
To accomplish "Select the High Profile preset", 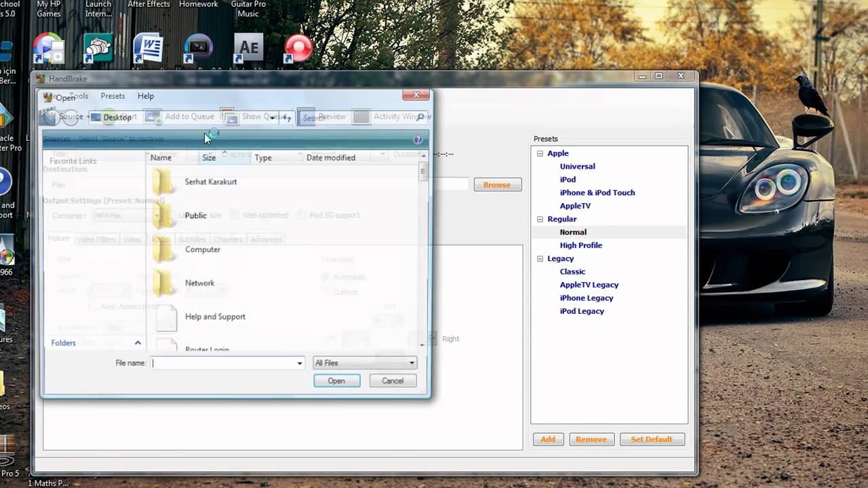I will [x=581, y=245].
